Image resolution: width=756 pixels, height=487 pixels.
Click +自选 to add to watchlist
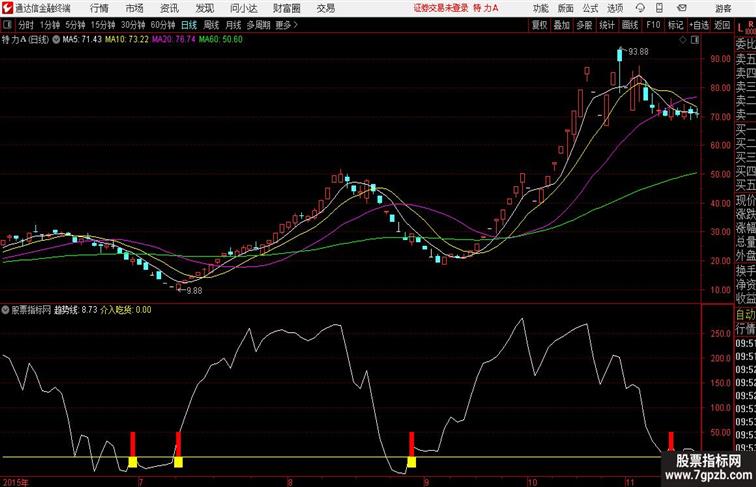(699, 25)
